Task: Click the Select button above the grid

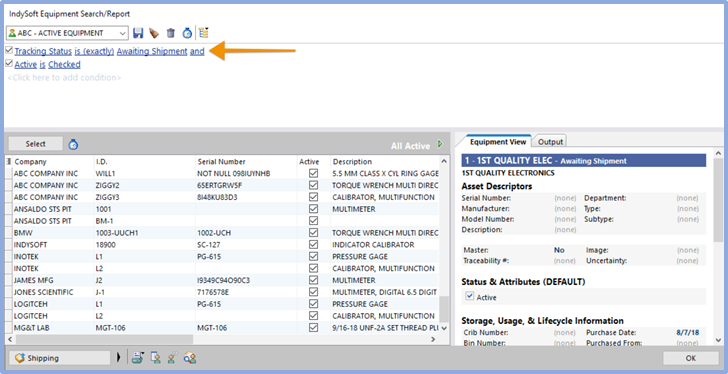Action: [x=36, y=144]
